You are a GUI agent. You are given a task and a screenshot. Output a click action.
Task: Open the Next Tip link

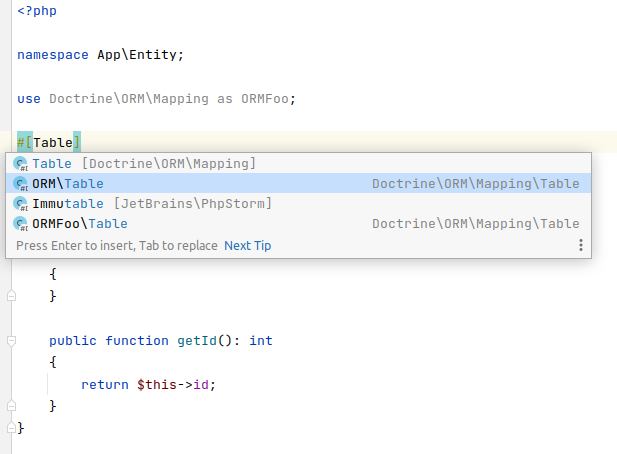[248, 245]
